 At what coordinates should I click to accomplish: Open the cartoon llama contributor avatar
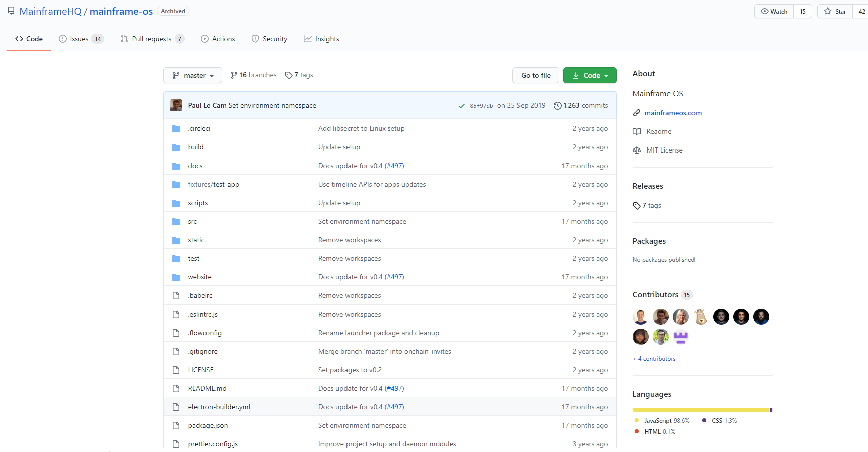click(x=701, y=317)
